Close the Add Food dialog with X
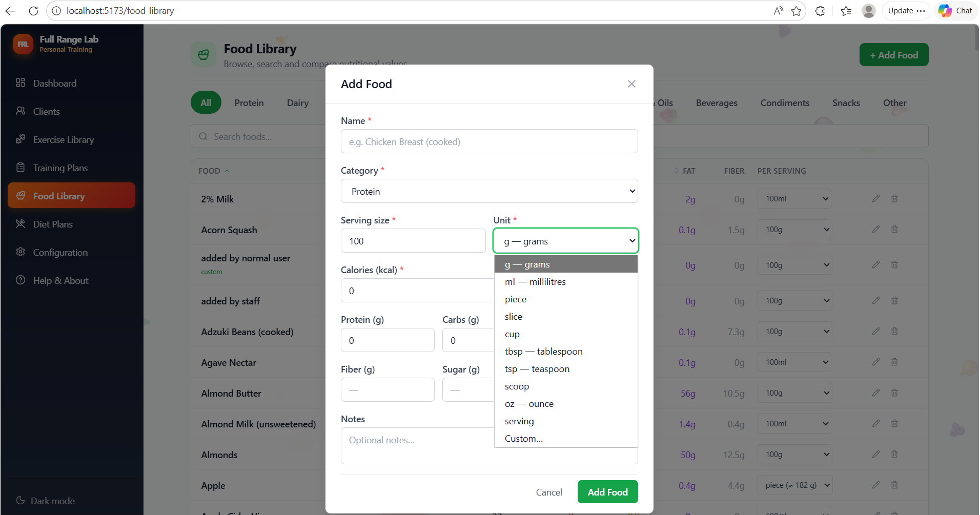This screenshot has height=515, width=980. click(631, 84)
